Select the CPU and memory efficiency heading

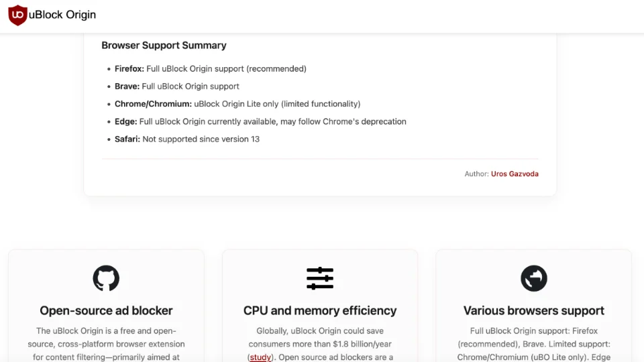point(320,310)
